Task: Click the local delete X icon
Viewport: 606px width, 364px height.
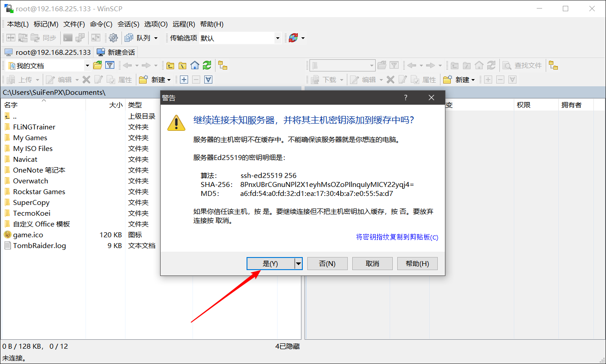Action: click(86, 80)
